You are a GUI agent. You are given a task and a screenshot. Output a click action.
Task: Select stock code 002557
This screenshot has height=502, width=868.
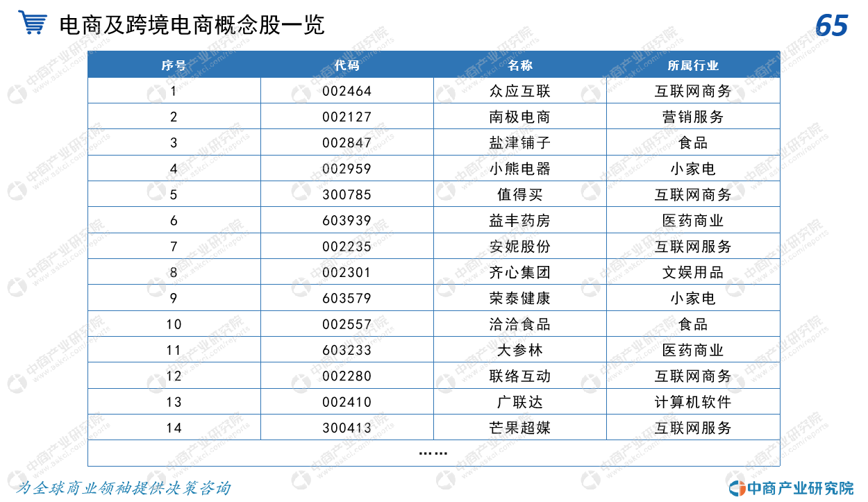(x=347, y=324)
